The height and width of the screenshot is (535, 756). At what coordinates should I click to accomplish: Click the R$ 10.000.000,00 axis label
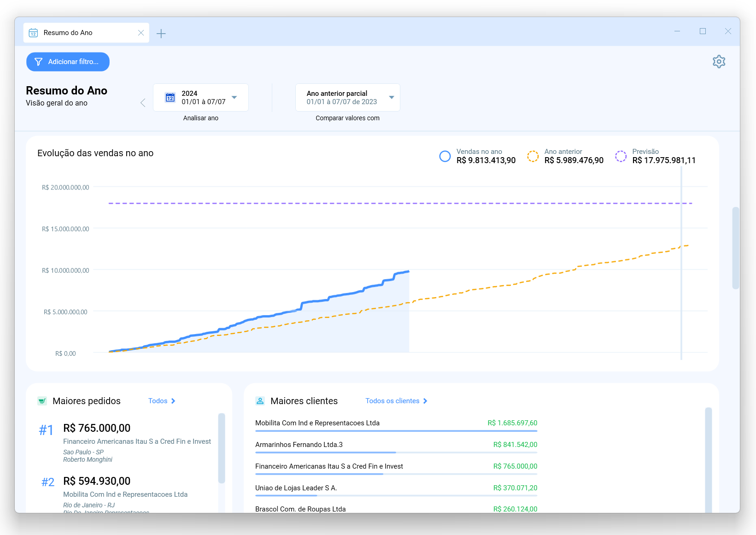coord(65,270)
